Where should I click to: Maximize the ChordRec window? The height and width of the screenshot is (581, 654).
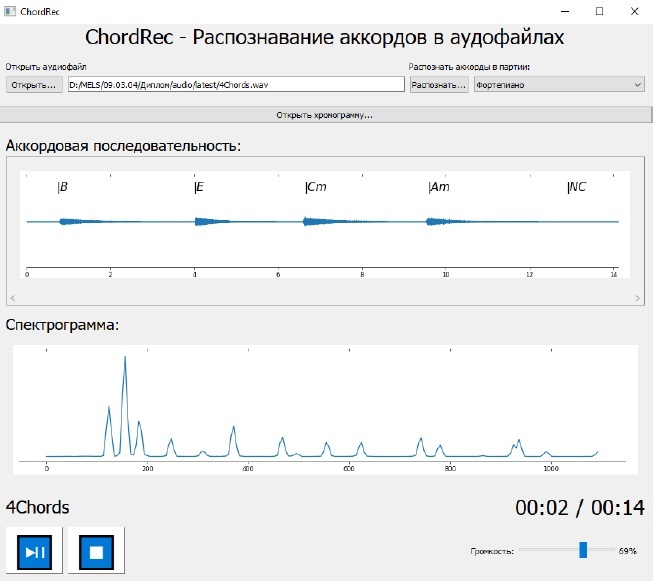click(x=599, y=10)
